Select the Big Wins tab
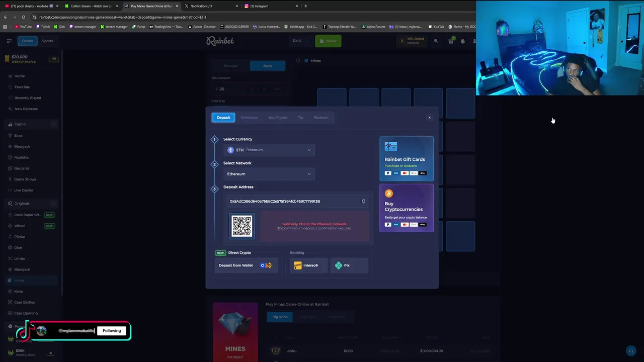Screen dimensions: 644x362 pyautogui.click(x=280, y=317)
